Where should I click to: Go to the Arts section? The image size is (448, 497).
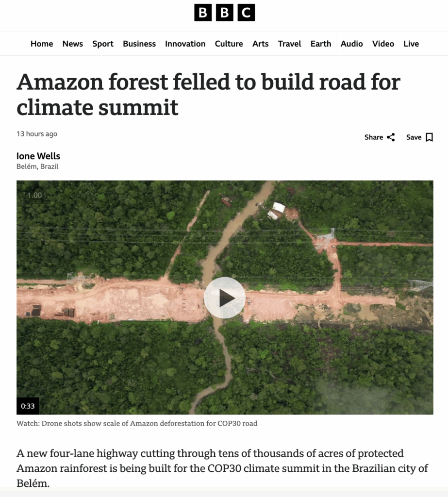[x=260, y=44]
